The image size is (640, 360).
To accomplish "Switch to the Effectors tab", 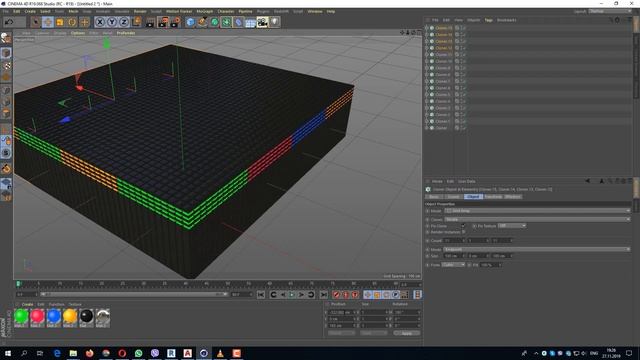I will pos(513,197).
